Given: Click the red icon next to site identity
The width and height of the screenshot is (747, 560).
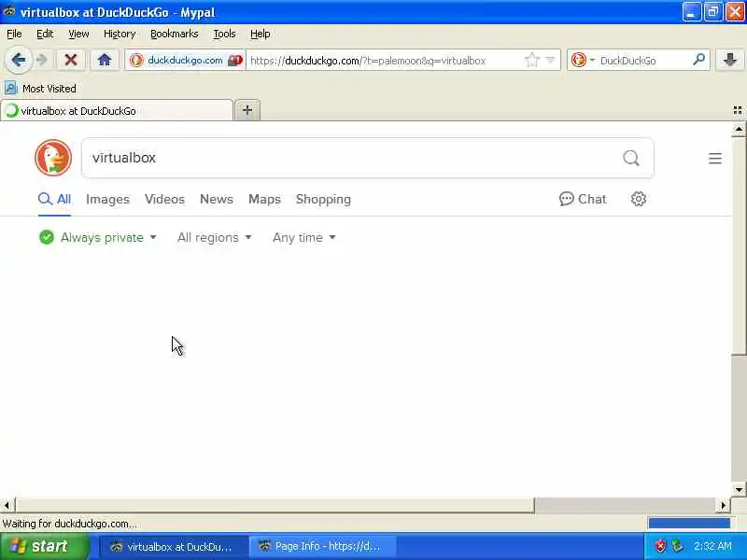Looking at the screenshot, I should tap(235, 61).
